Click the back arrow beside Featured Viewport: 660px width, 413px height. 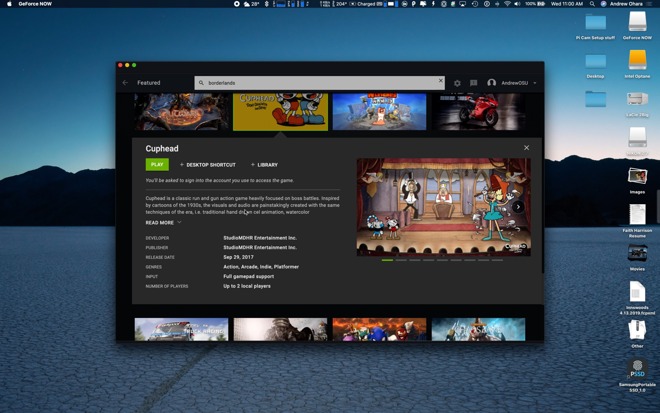pyautogui.click(x=125, y=83)
